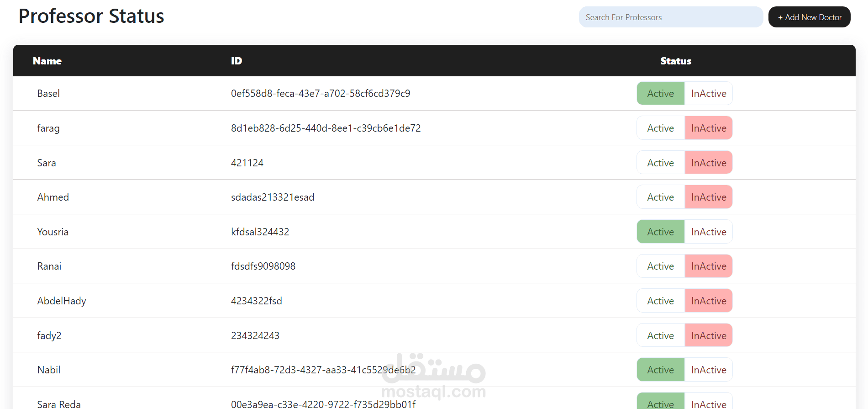Screen dimensions: 868x409
Task: Select the ID 234324243
Action: pos(255,335)
